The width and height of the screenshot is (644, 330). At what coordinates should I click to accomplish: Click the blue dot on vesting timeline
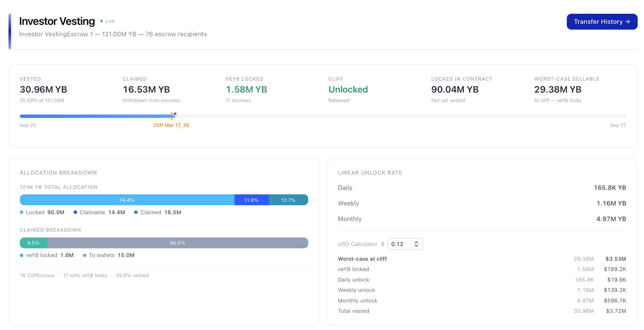coord(175,114)
